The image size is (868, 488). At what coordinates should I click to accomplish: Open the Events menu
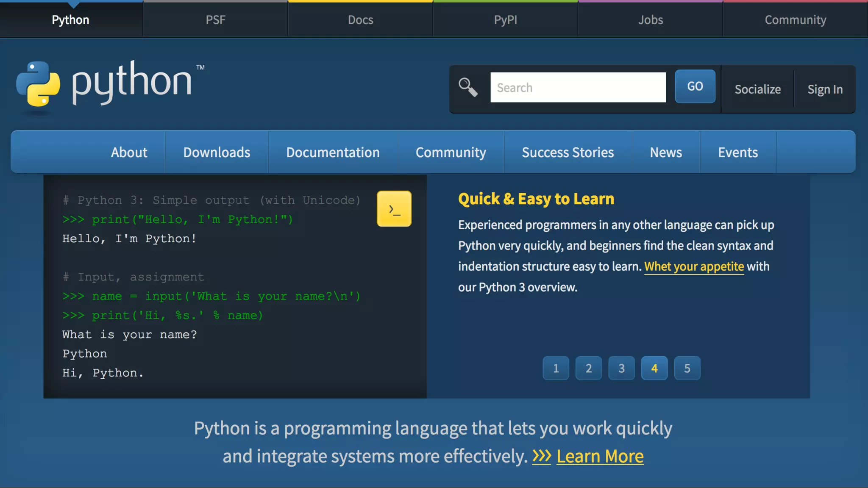[738, 152]
